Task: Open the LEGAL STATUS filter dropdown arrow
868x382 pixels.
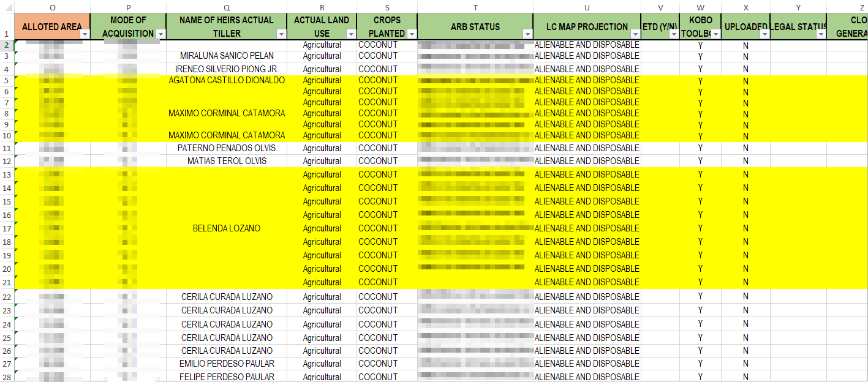Action: [x=820, y=34]
